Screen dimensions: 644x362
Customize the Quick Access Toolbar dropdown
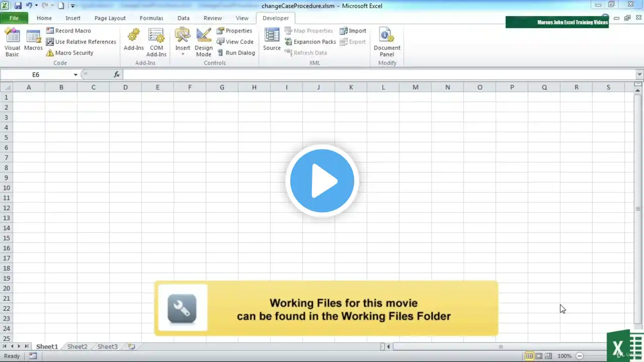click(x=72, y=6)
